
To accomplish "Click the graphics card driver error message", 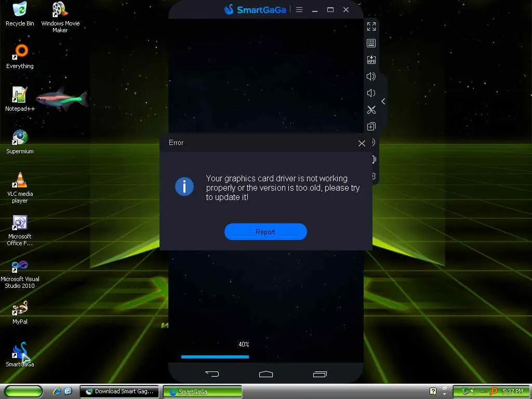I will coord(283,188).
